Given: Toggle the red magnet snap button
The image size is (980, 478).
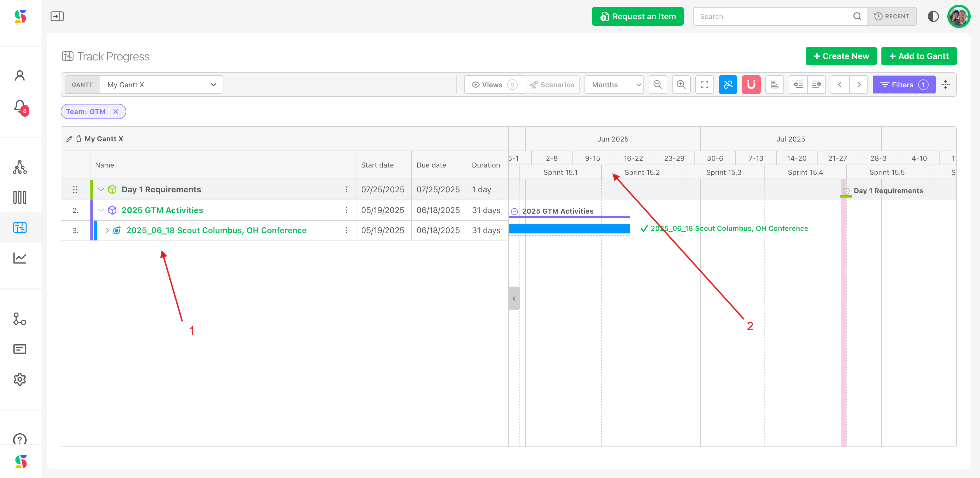Looking at the screenshot, I should pyautogui.click(x=751, y=85).
